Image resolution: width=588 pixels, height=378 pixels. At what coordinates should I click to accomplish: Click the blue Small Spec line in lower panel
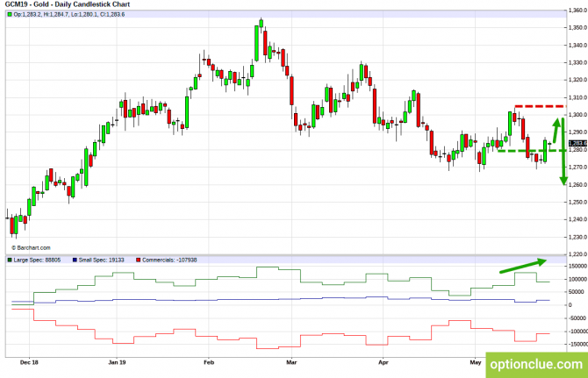281,299
